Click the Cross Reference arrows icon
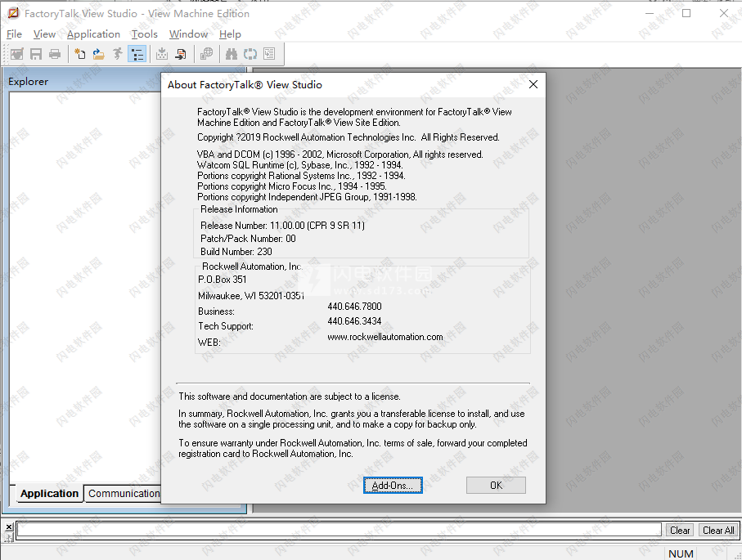The height and width of the screenshot is (560, 742). coord(250,54)
